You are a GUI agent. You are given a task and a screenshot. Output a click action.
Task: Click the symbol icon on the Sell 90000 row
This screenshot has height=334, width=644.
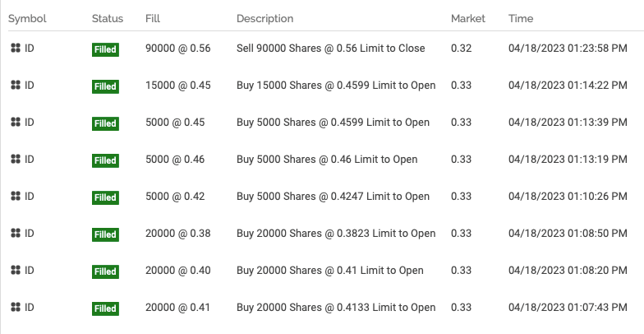click(x=15, y=49)
